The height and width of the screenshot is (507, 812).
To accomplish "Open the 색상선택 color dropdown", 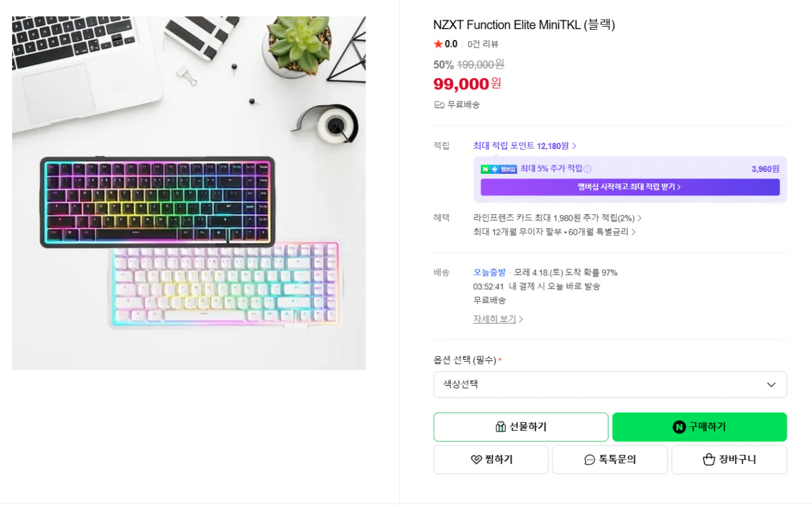I will tap(609, 385).
